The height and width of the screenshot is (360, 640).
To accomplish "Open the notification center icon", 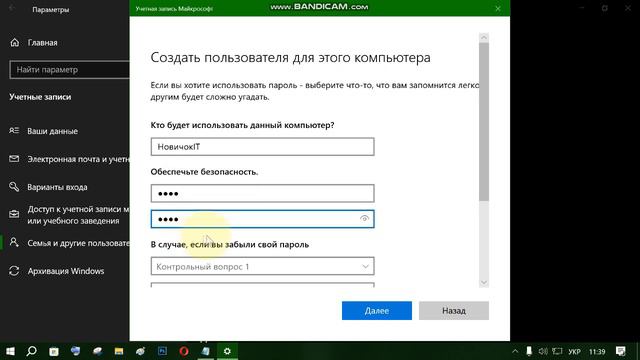I will pyautogui.click(x=621, y=351).
